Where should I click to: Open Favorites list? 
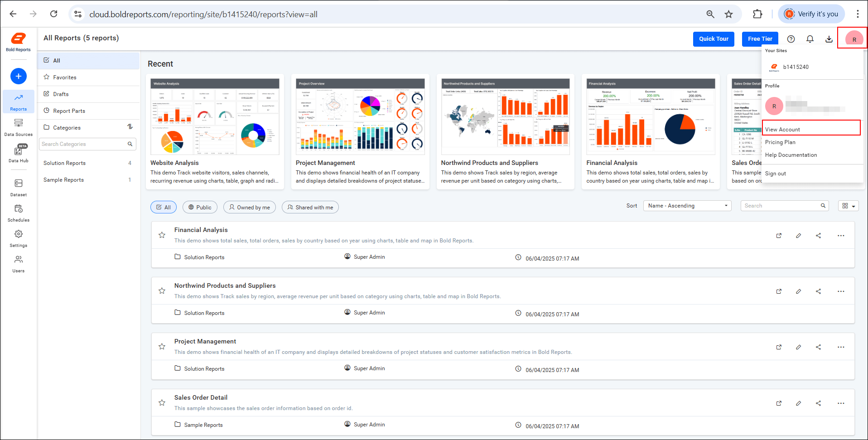88,77
